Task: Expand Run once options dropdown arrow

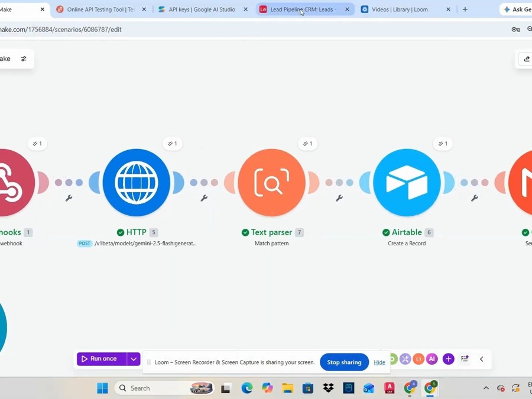Action: tap(134, 359)
